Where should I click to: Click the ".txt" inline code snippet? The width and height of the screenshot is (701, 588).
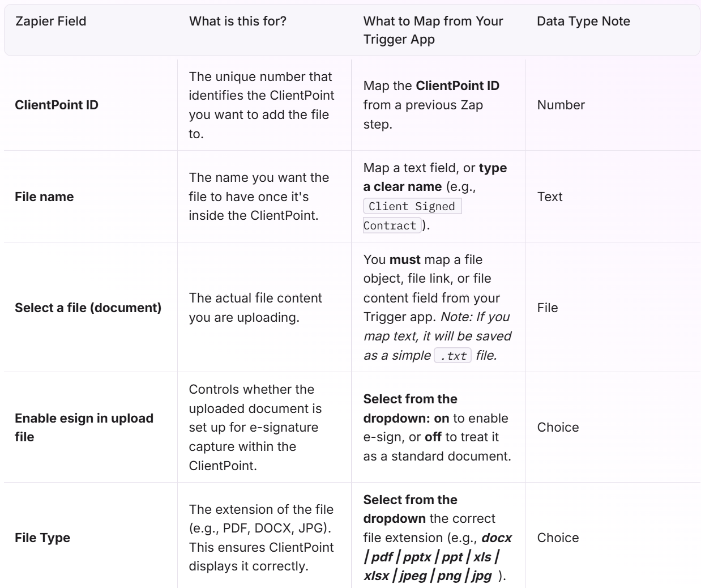coord(453,356)
